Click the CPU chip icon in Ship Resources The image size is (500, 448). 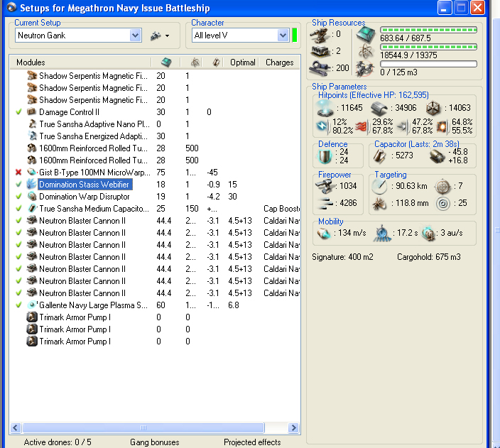pyautogui.click(x=366, y=35)
